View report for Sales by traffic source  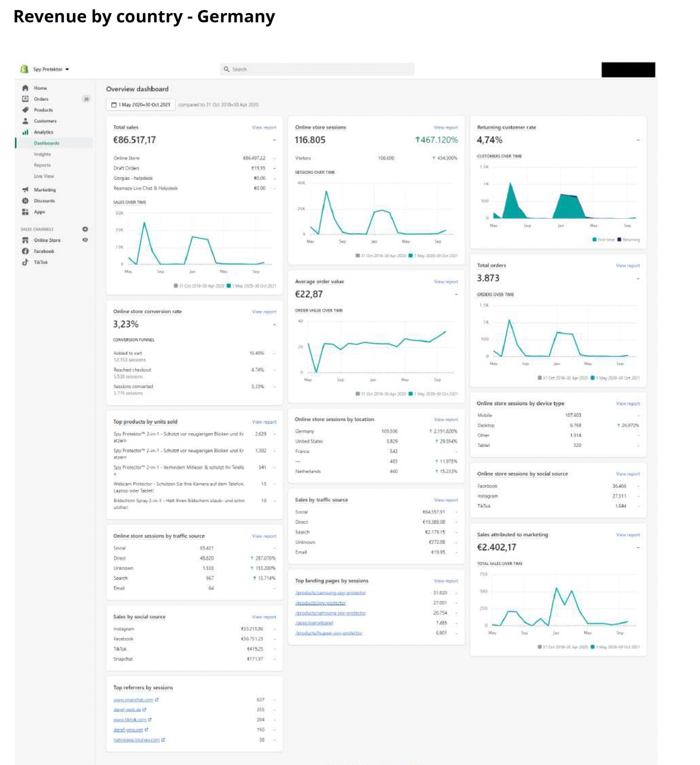point(446,500)
